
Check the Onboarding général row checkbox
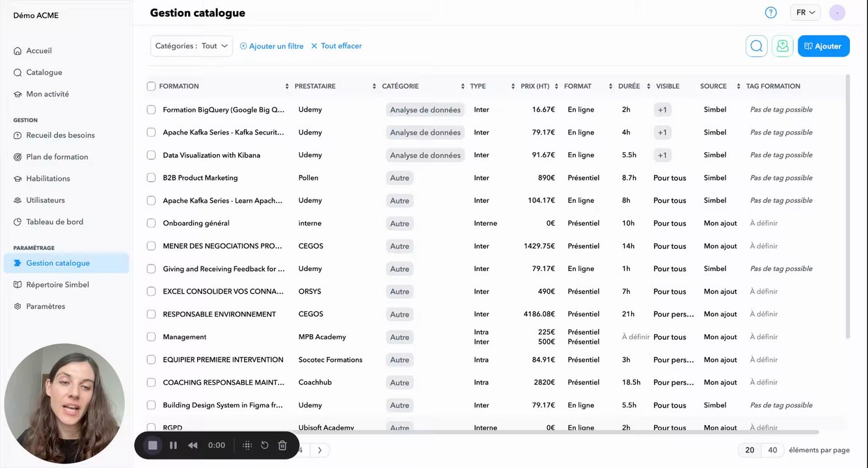coord(151,224)
